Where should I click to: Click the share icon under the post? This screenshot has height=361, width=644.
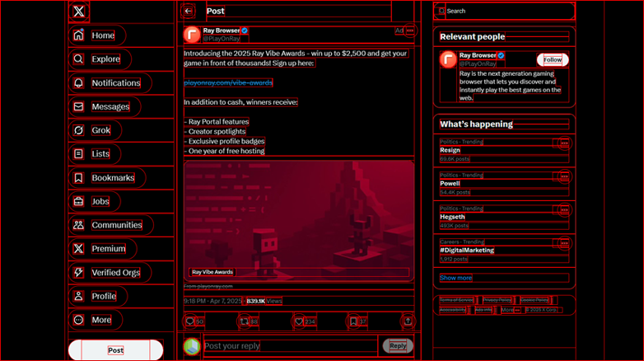click(407, 321)
